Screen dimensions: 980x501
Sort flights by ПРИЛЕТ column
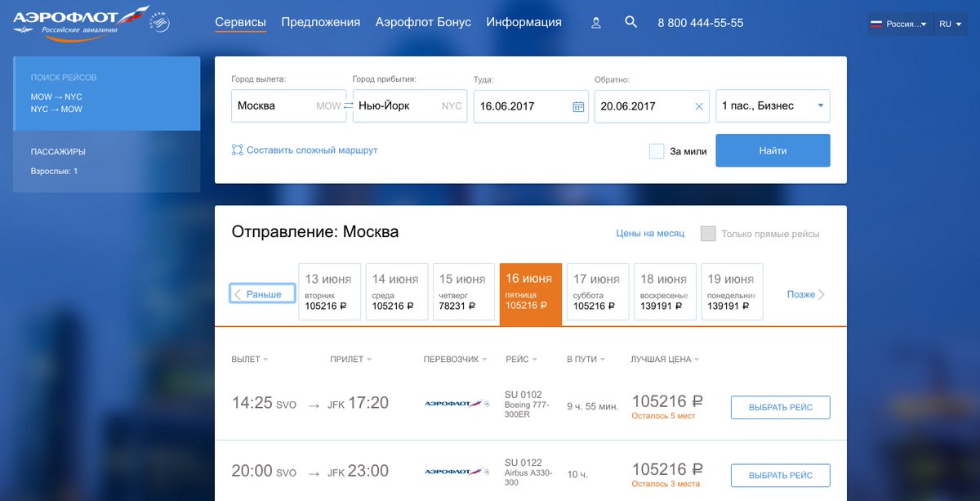click(351, 360)
